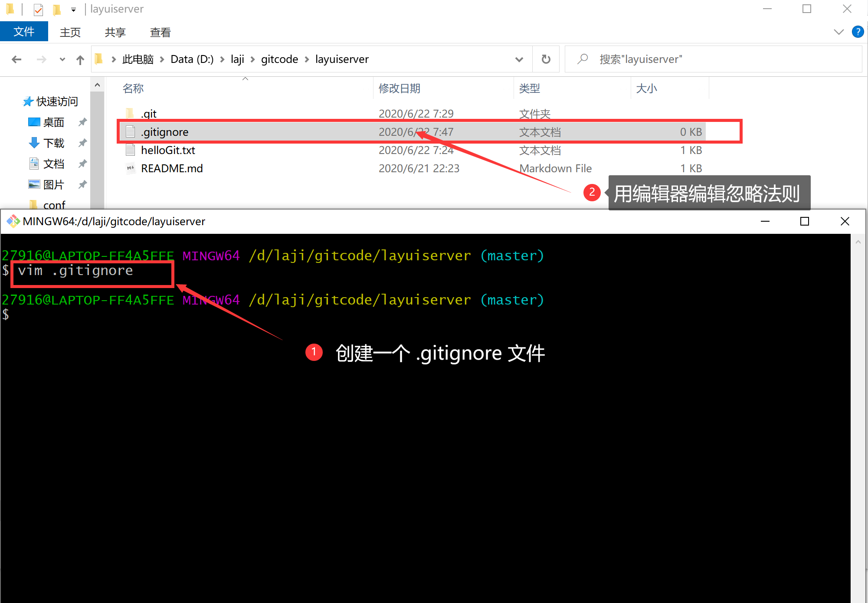Click terminal scrollbar up arrow
The image size is (868, 603).
pos(858,242)
